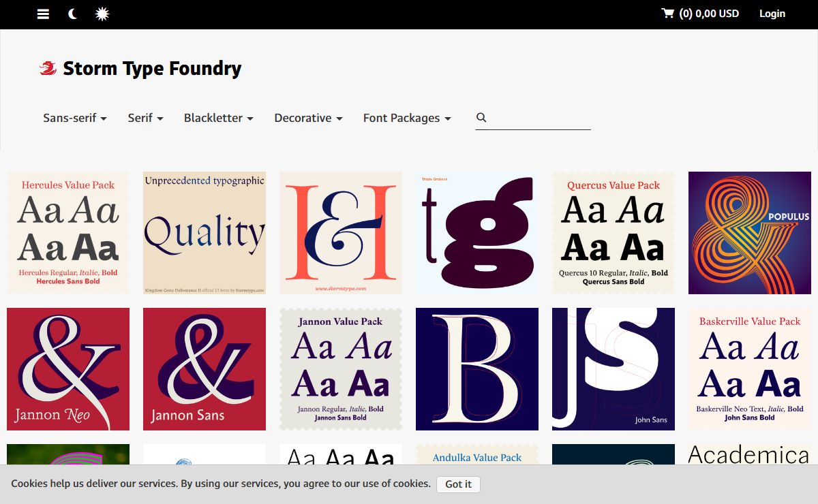
Task: Open the Andulka Value Pack tile
Action: point(477,454)
